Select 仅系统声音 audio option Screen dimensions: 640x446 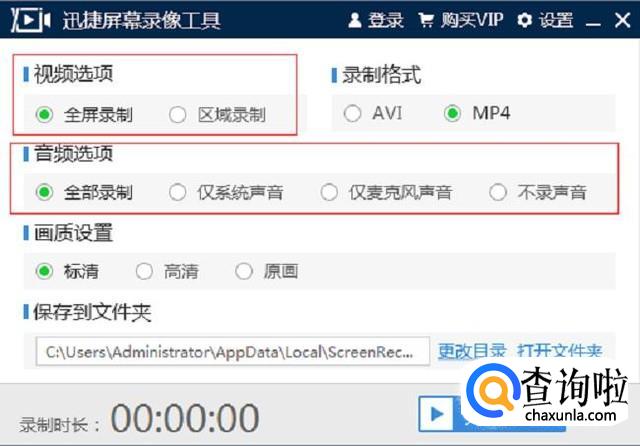tap(178, 192)
